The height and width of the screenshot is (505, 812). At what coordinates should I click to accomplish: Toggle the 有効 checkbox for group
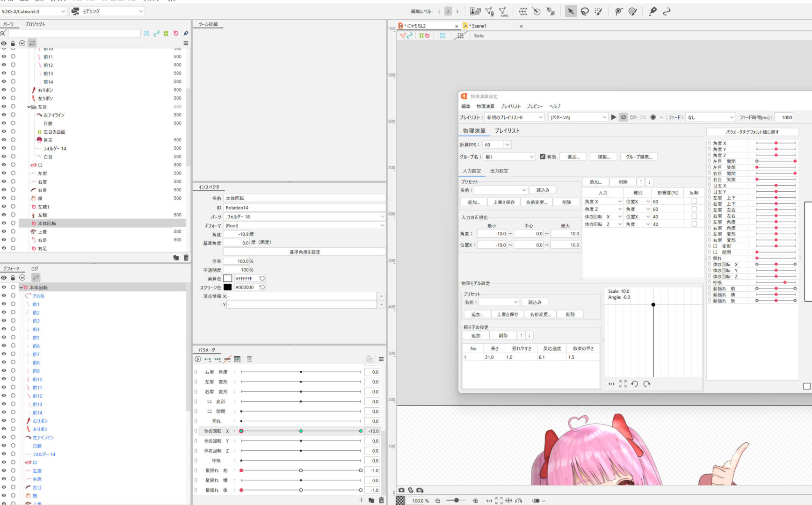pyautogui.click(x=543, y=157)
